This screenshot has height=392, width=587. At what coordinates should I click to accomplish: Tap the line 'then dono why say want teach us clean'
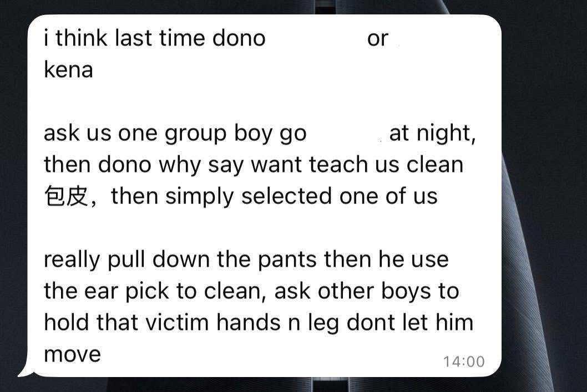(x=254, y=165)
